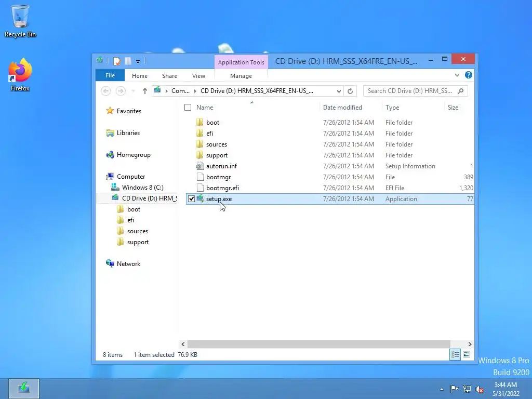This screenshot has height=399, width=532.
Task: Click the Forward navigation arrow
Action: [x=121, y=91]
